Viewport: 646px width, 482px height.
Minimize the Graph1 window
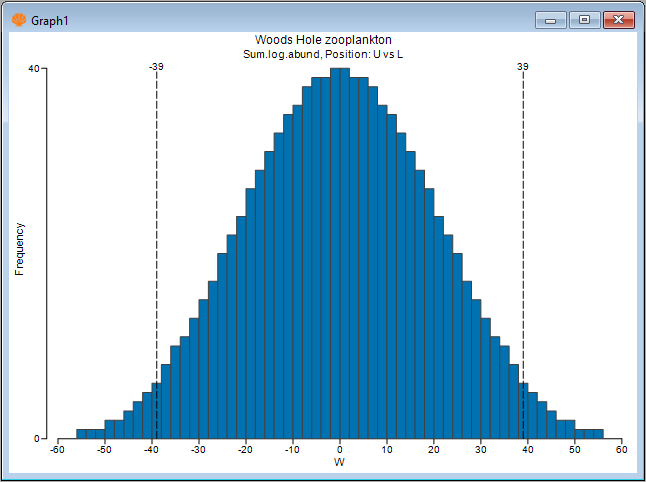point(550,19)
